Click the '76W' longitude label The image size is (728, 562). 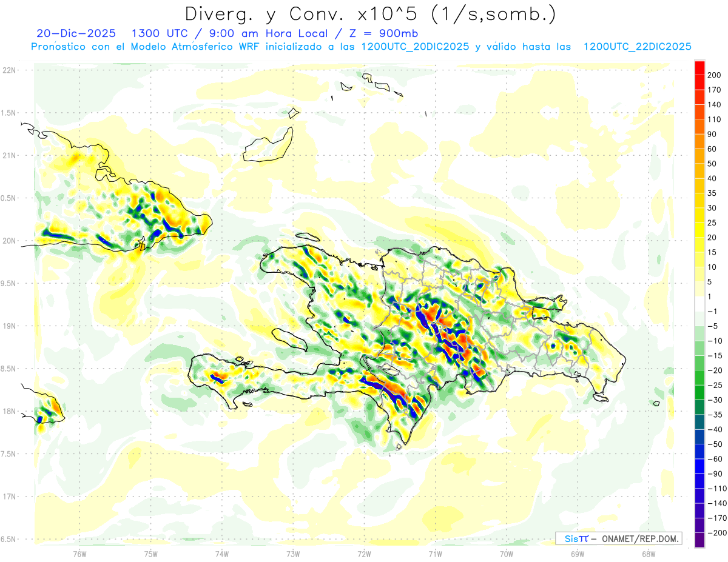click(x=79, y=554)
